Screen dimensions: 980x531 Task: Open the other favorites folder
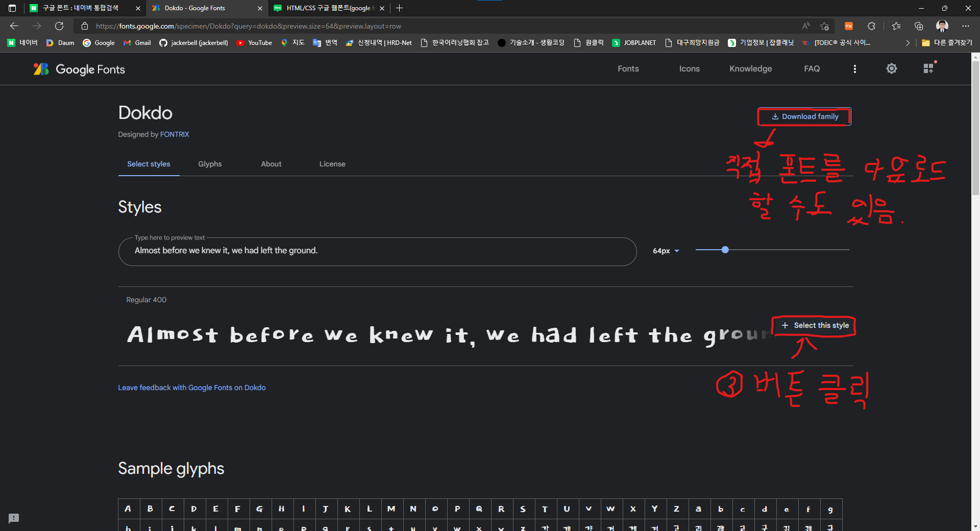point(947,43)
